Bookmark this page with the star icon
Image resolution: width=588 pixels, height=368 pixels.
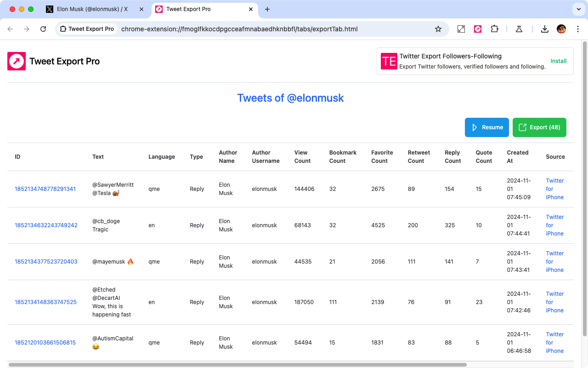pos(438,29)
